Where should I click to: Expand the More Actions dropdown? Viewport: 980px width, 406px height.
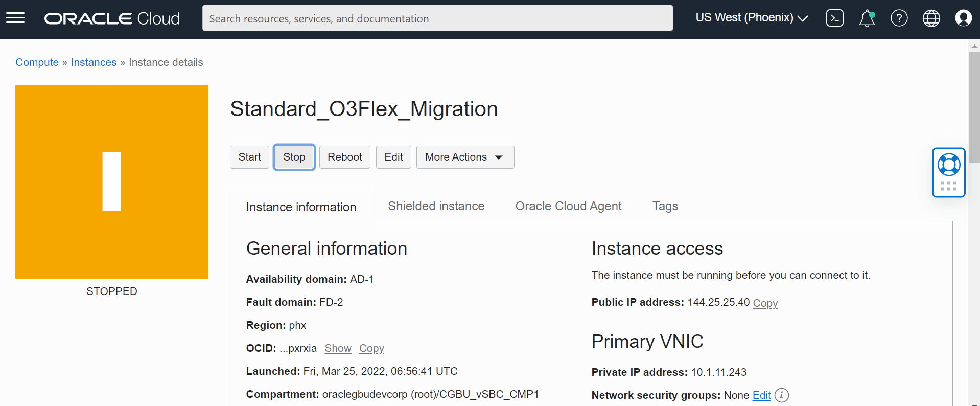click(x=465, y=157)
